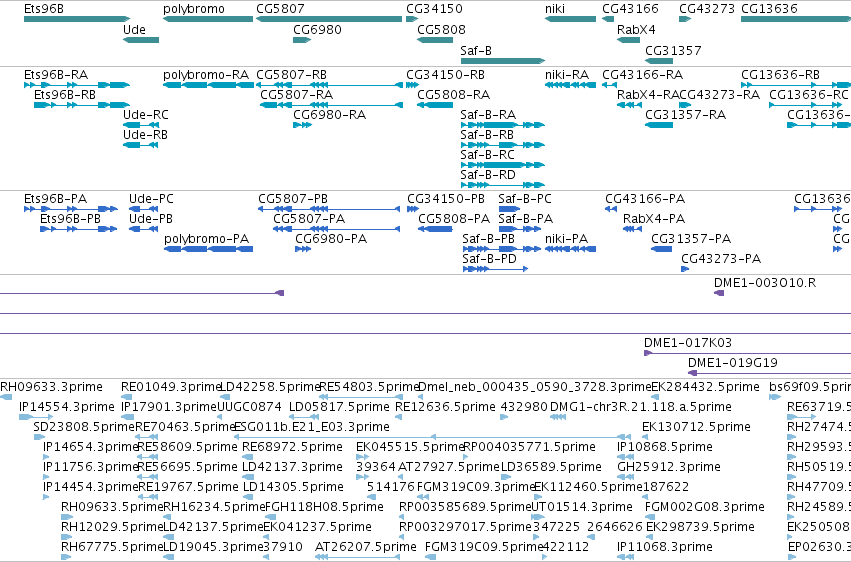Click protein CG6980-PA

coord(303,249)
